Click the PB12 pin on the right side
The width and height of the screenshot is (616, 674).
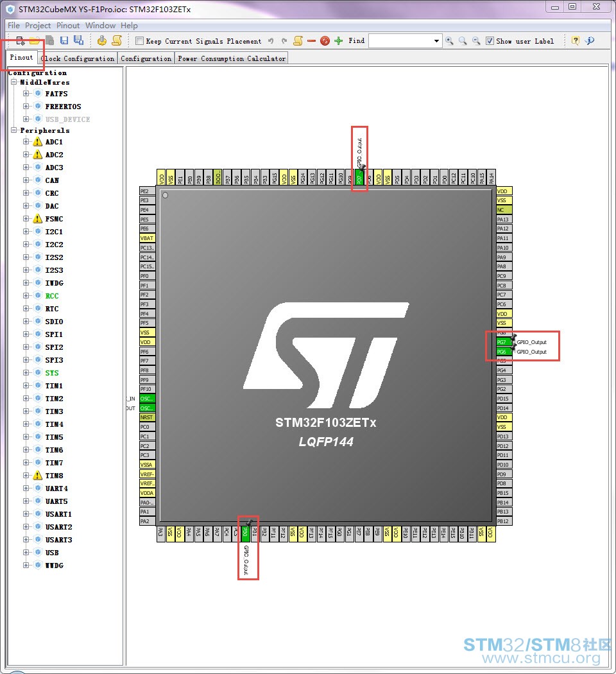tap(504, 521)
